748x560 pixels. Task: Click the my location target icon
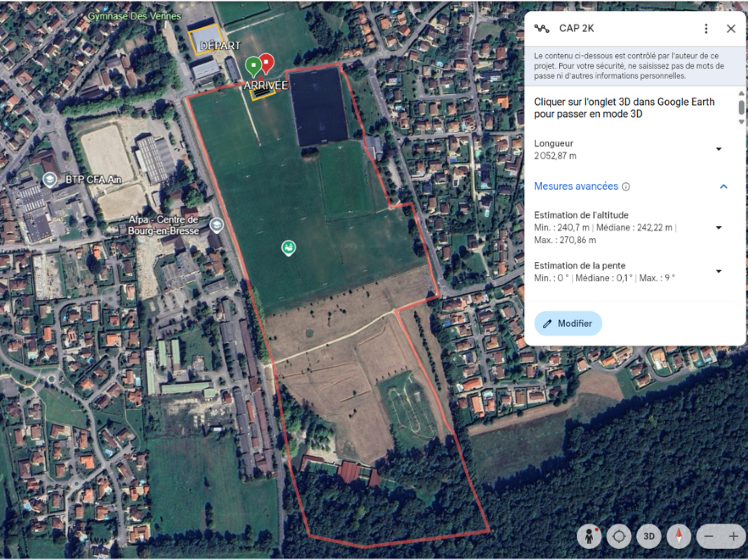point(619,536)
